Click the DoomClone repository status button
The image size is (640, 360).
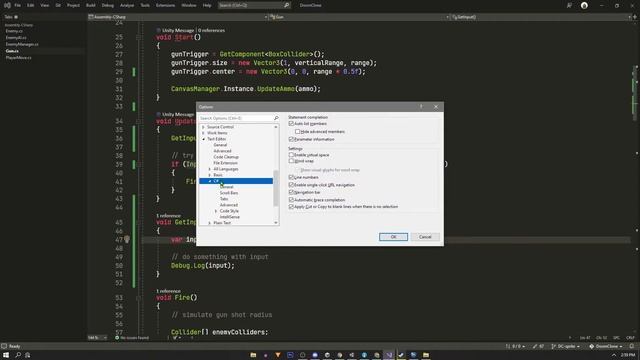coord(606,346)
